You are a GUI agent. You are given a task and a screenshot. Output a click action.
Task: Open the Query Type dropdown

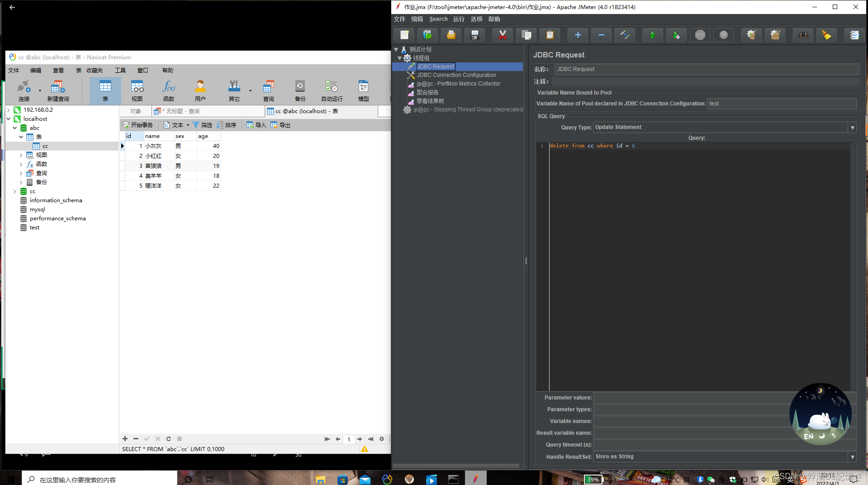pos(852,127)
